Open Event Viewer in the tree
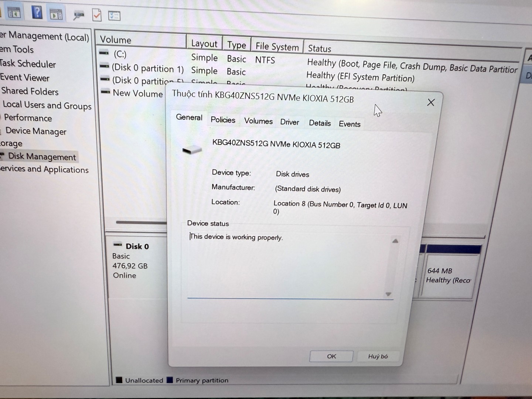The height and width of the screenshot is (399, 532). (25, 77)
